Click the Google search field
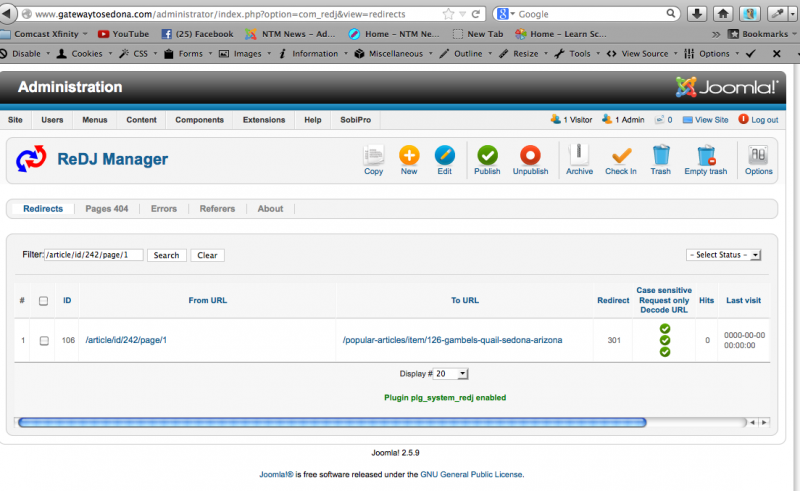The width and height of the screenshot is (800, 491). point(589,14)
